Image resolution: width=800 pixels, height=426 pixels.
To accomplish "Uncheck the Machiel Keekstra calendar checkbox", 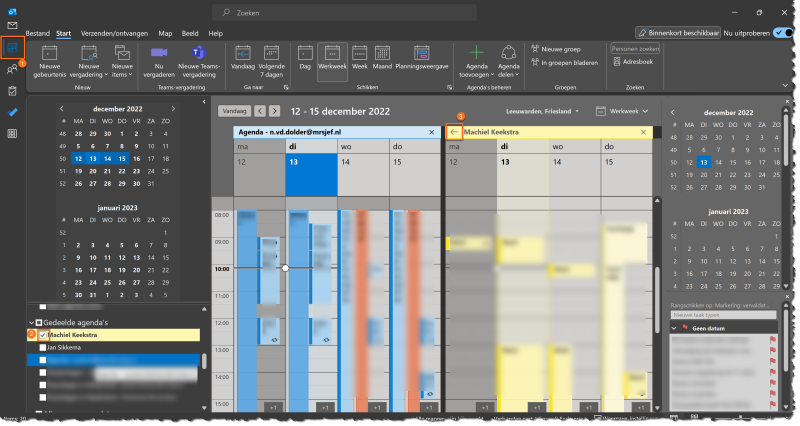I will tap(43, 335).
